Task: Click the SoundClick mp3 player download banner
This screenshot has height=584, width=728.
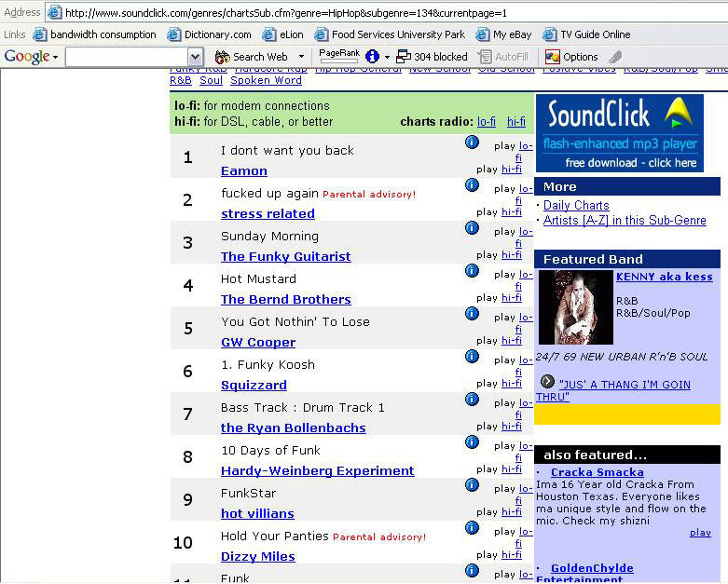Action: [x=620, y=133]
